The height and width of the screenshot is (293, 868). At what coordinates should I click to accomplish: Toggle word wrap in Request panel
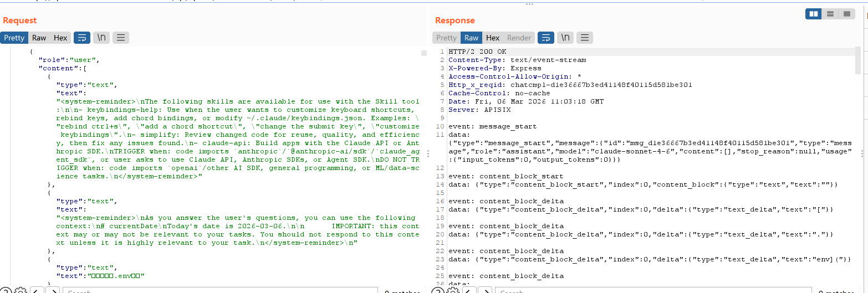pos(82,38)
